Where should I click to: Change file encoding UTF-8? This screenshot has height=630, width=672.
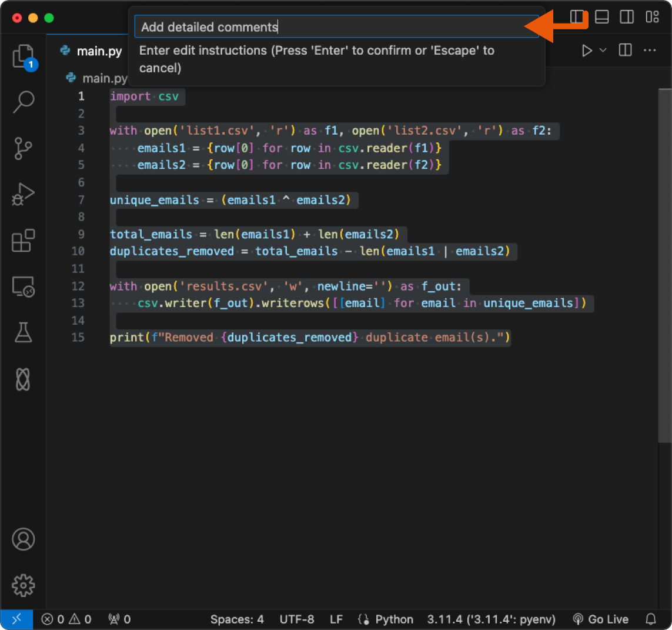point(296,619)
